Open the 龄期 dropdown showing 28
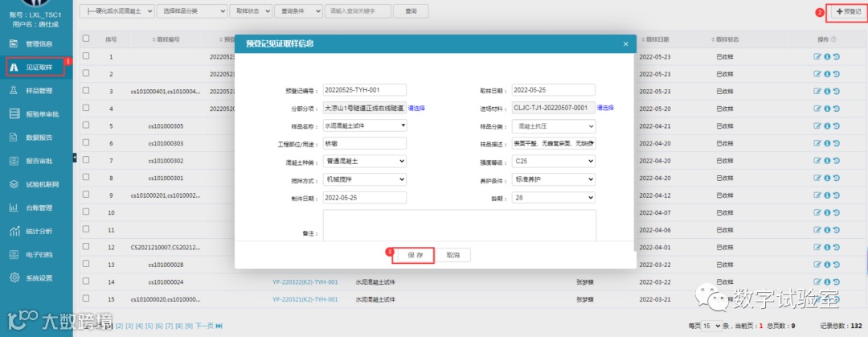 tap(554, 197)
